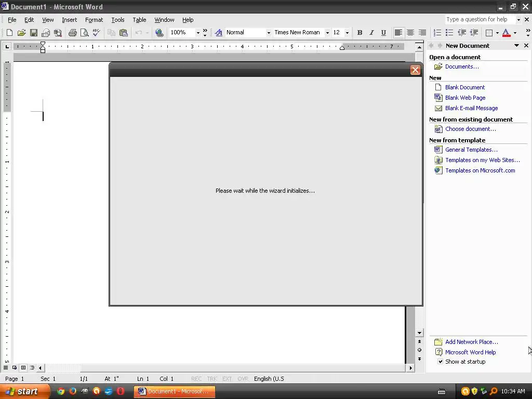This screenshot has height=399, width=532.
Task: Click the Paste clipboard icon
Action: (124, 33)
